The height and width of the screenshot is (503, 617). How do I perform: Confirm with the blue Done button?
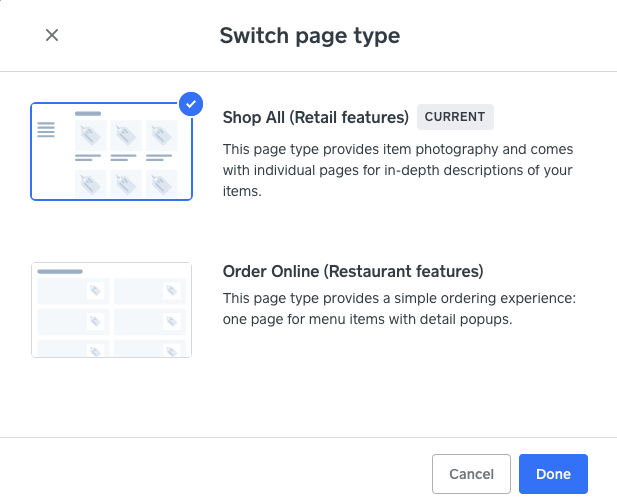tap(553, 474)
